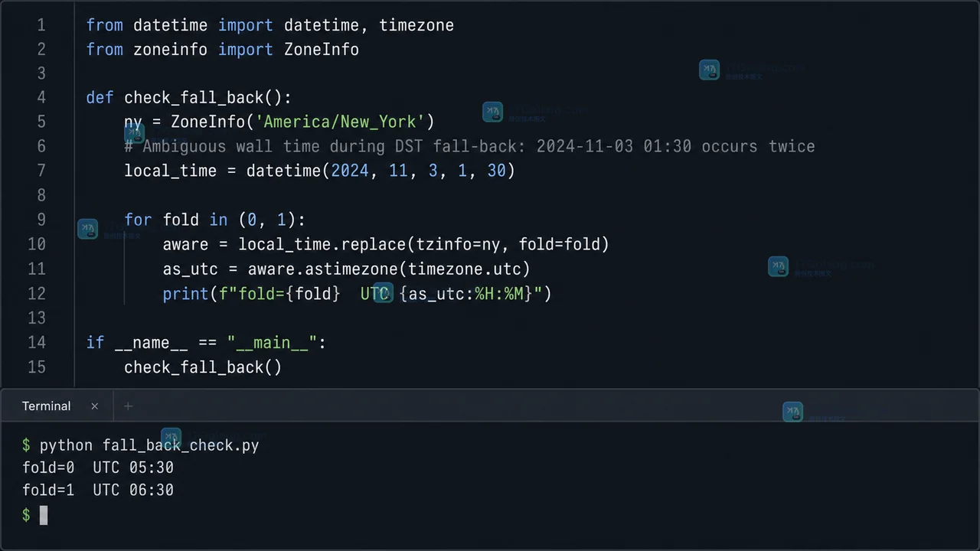The height and width of the screenshot is (551, 980).
Task: Switch to the Terminal tab
Action: (x=46, y=406)
